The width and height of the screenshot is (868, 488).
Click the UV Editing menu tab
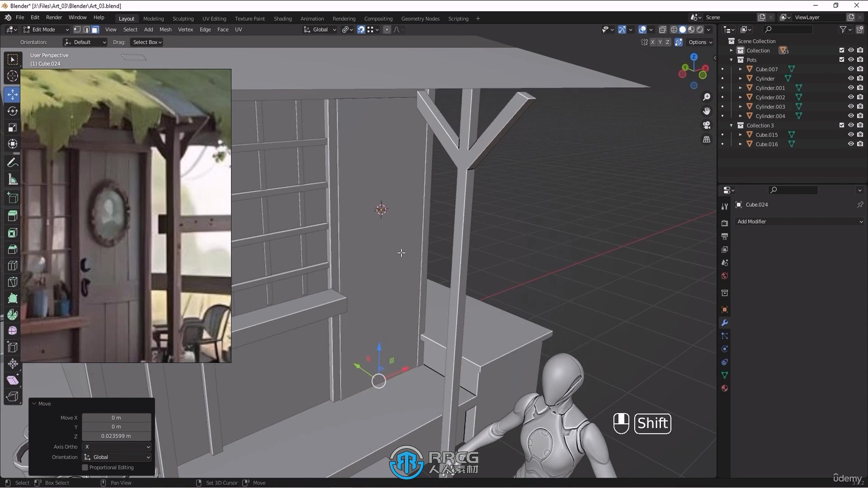[214, 19]
